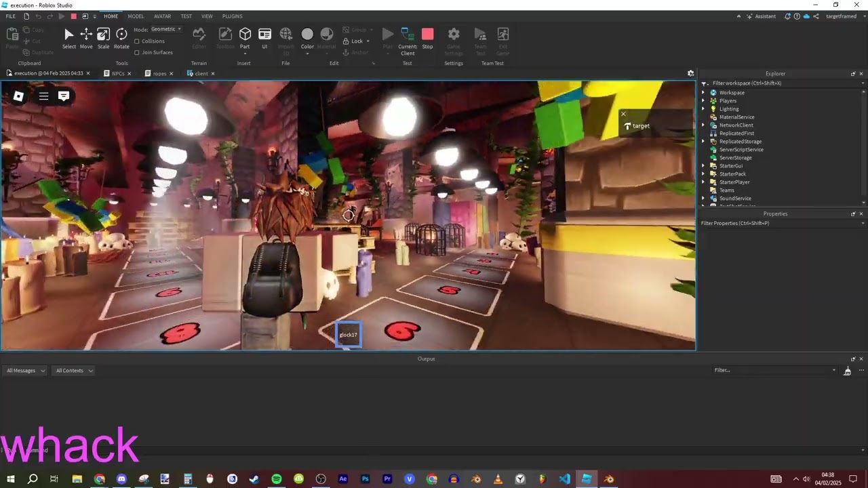The width and height of the screenshot is (868, 488).
Task: Switch to the VIEW ribbon tab
Action: click(207, 16)
